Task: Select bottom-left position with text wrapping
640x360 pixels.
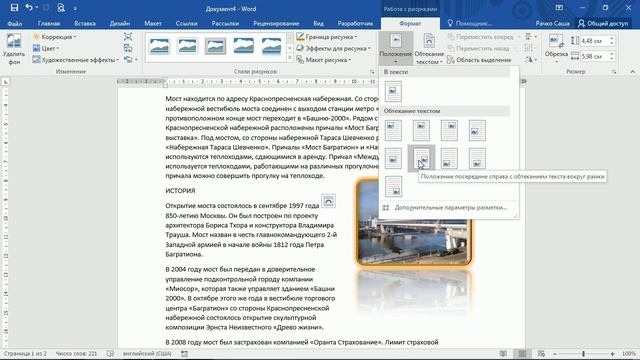Action: pos(449,158)
